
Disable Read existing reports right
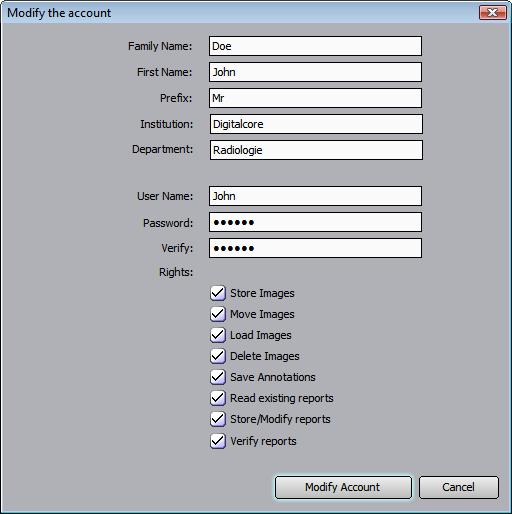point(218,398)
